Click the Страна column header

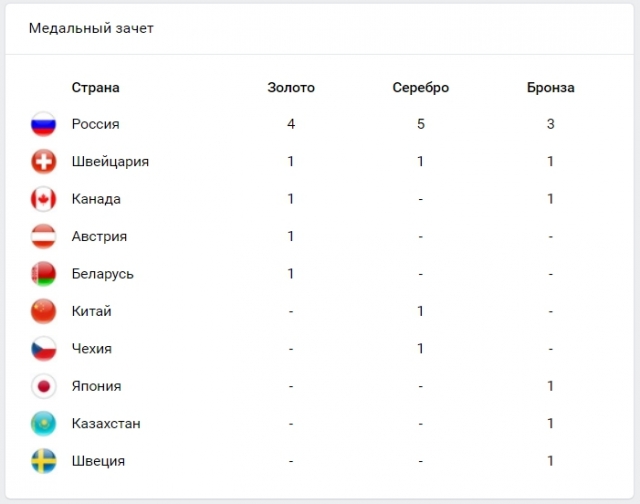(x=96, y=87)
